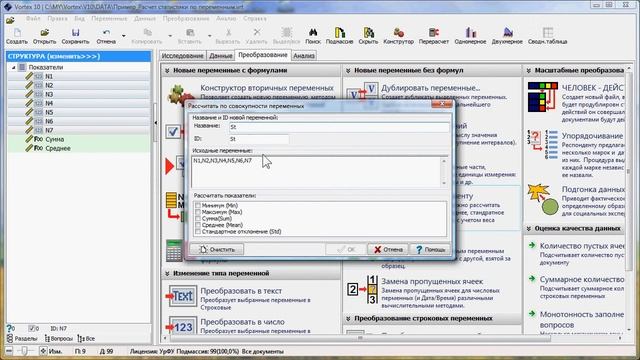The height and width of the screenshot is (360, 640).
Task: Click the Скрыть toolbar icon
Action: click(x=369, y=33)
